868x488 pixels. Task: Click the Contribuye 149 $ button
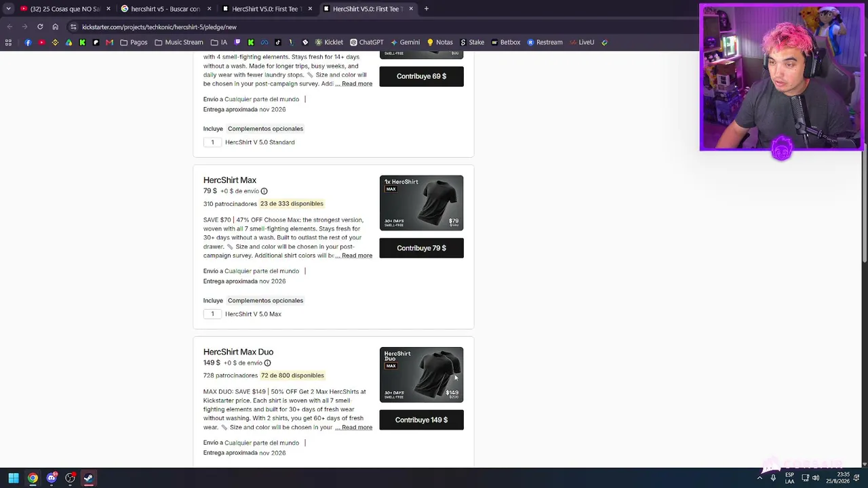click(x=421, y=420)
